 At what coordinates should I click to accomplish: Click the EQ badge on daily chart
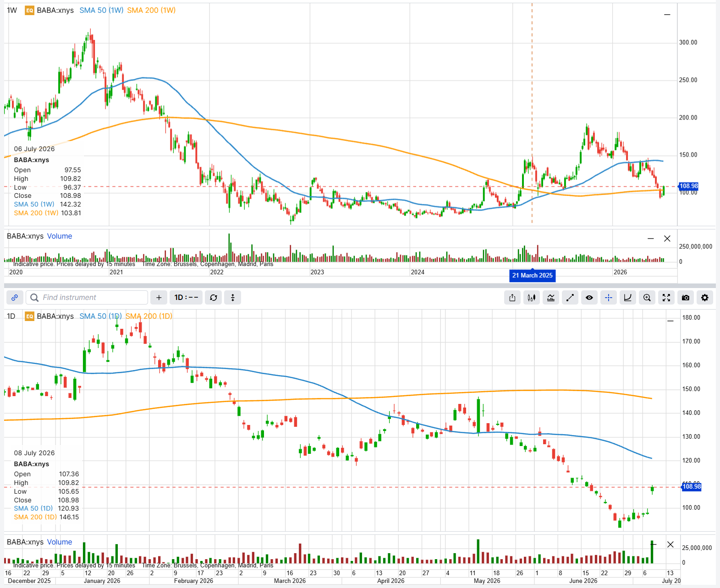click(29, 316)
